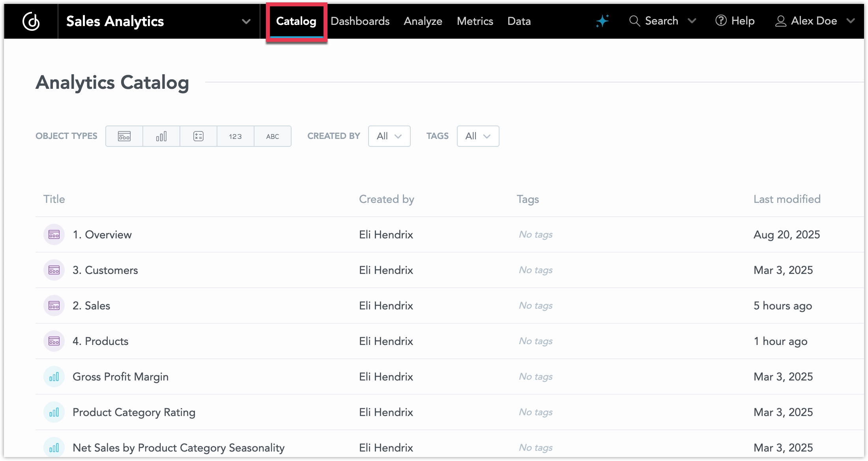Filter objects by 123 numeric fact type

(235, 136)
